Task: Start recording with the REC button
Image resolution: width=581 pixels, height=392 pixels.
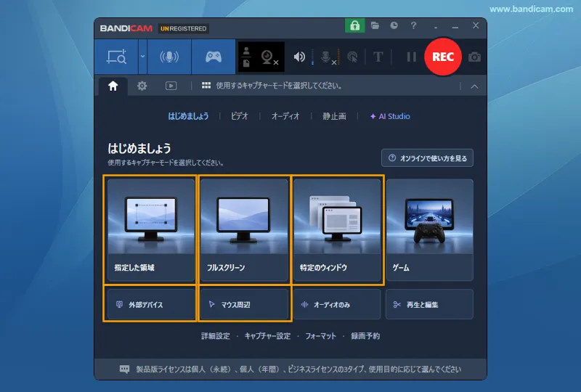Action: point(443,57)
